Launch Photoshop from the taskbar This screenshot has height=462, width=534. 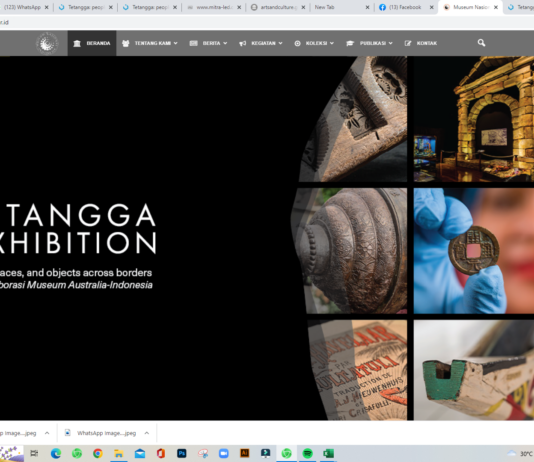[182, 453]
